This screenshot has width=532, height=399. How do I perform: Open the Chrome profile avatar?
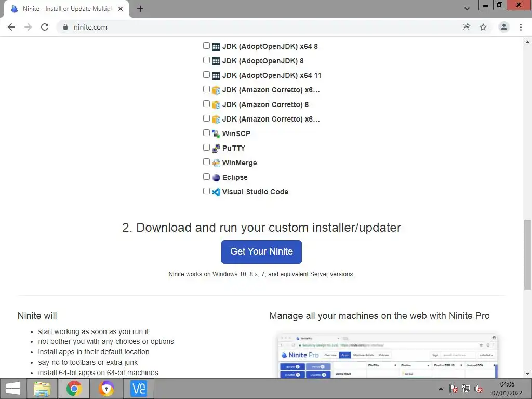pos(504,27)
